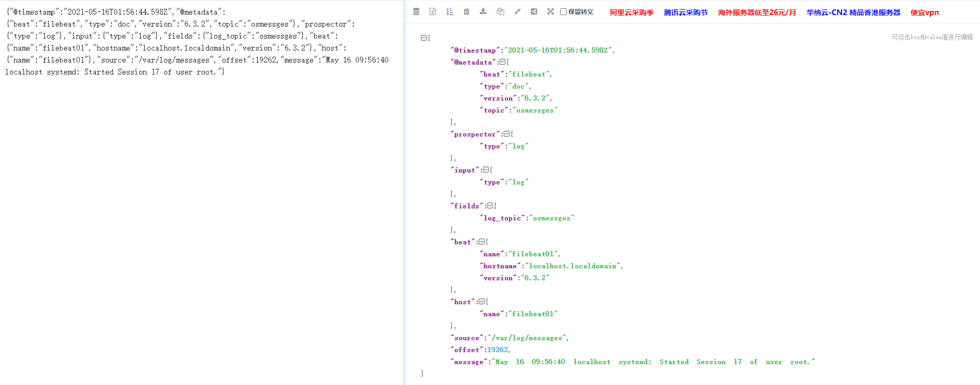This screenshot has width=980, height=385.
Task: Click the "log_topic" key
Action: tap(502, 218)
